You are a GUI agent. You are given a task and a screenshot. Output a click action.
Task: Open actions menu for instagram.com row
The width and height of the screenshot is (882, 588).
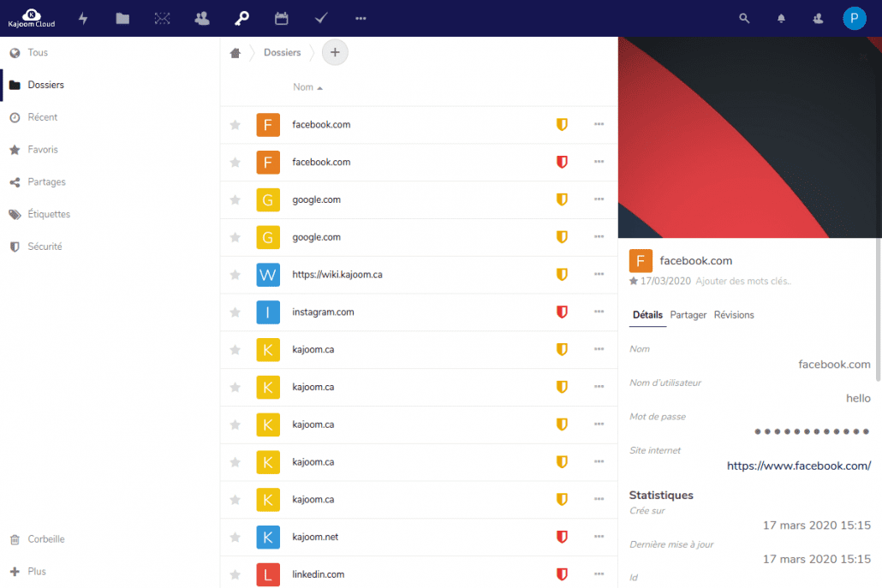click(599, 312)
